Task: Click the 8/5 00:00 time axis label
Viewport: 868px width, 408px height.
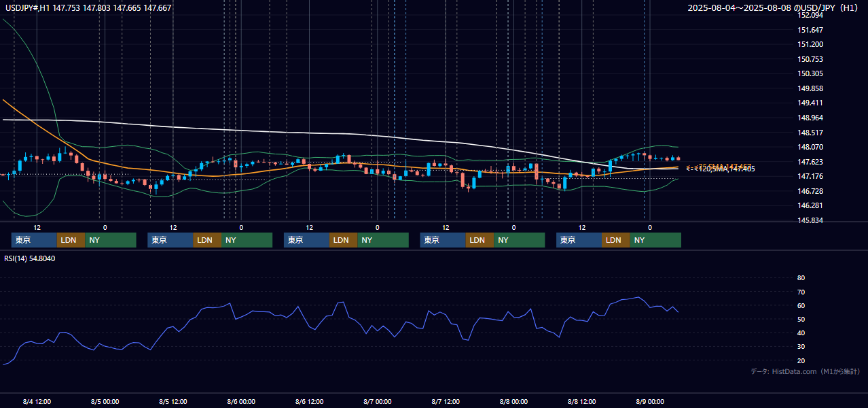Action: click(x=105, y=402)
